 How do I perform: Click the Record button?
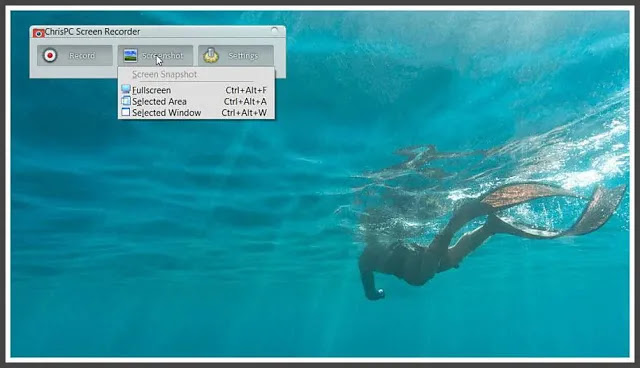tap(75, 55)
